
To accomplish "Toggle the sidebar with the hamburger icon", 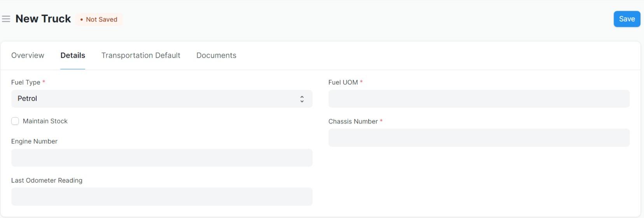I will (6, 19).
